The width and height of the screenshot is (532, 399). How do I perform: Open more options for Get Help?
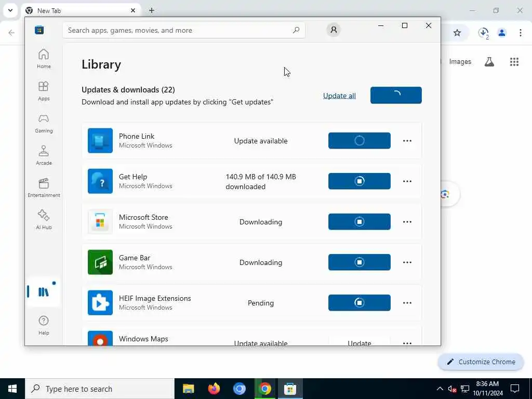(x=407, y=181)
